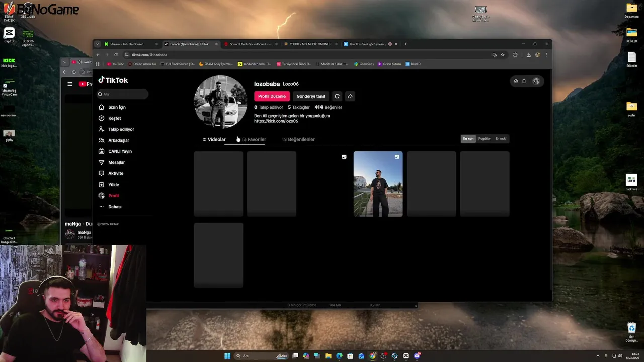The height and width of the screenshot is (362, 644).
Task: Click Yükle upload in sidebar
Action: tap(109, 185)
